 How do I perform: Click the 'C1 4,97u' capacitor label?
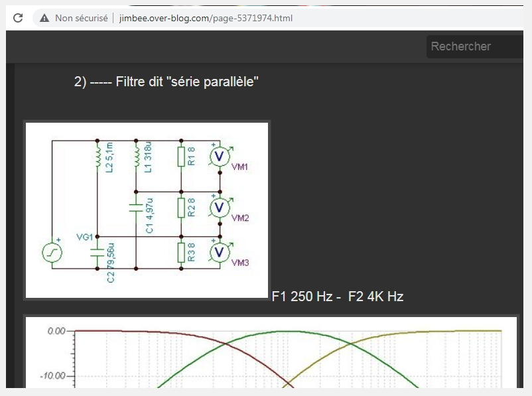[x=149, y=216]
